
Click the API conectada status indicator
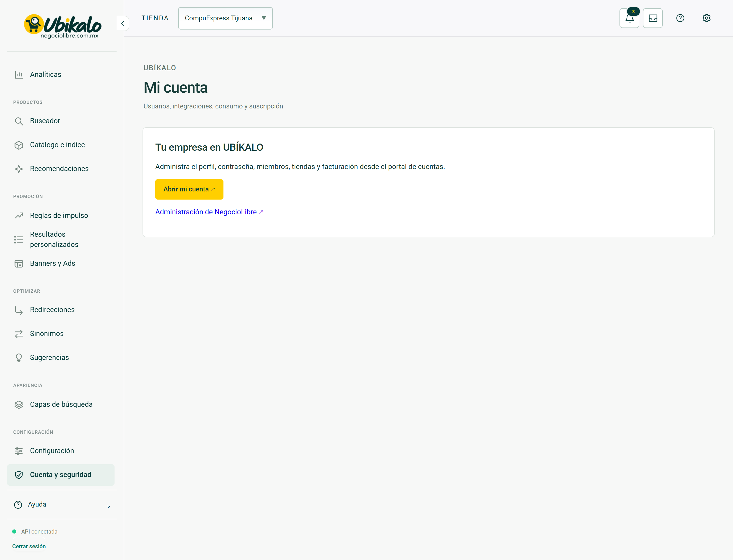[35, 532]
